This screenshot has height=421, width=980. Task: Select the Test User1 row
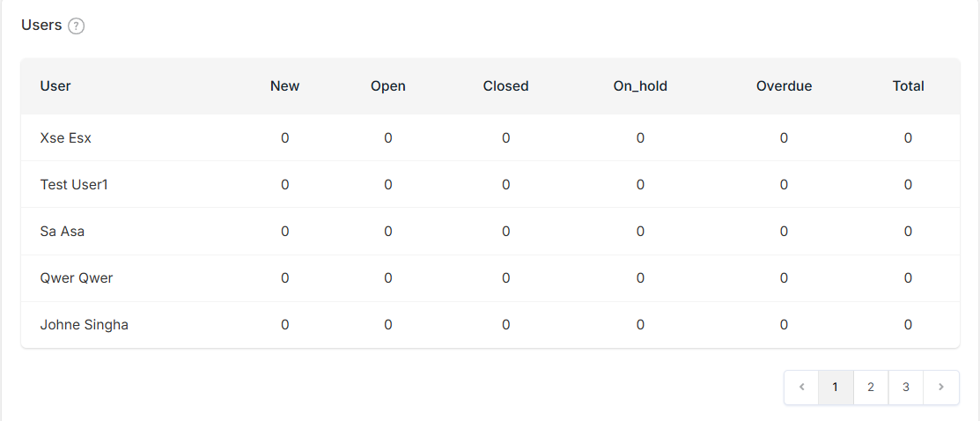coord(490,185)
